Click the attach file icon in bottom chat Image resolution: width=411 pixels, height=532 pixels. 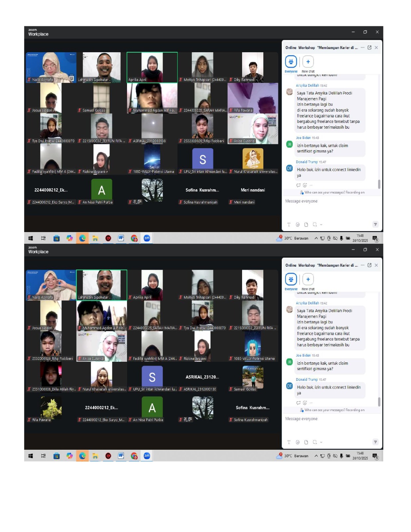pyautogui.click(x=306, y=442)
